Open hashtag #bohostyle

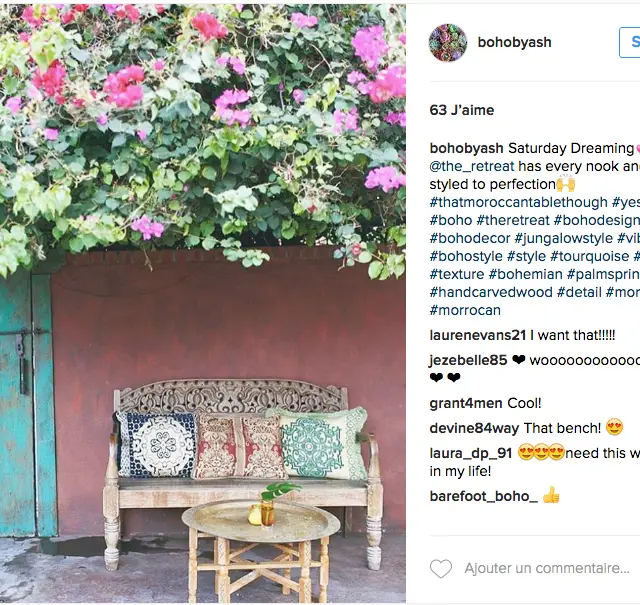point(466,256)
